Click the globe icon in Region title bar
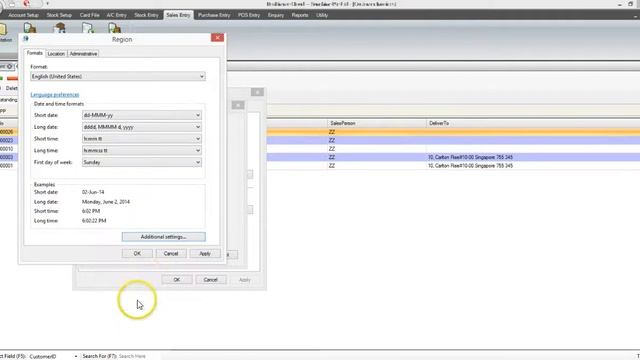 click(26, 39)
